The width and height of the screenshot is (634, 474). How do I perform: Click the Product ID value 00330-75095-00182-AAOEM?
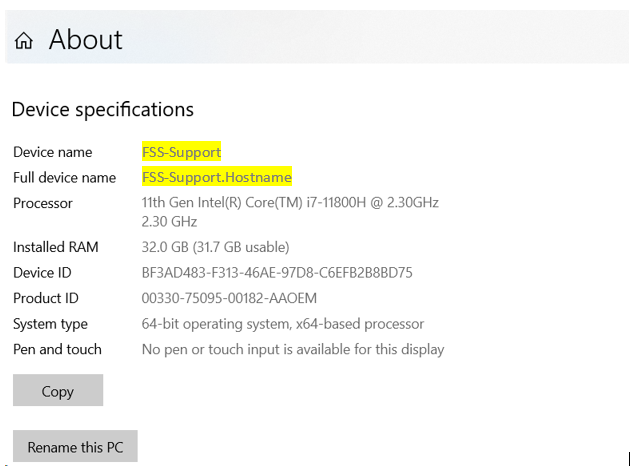(229, 298)
